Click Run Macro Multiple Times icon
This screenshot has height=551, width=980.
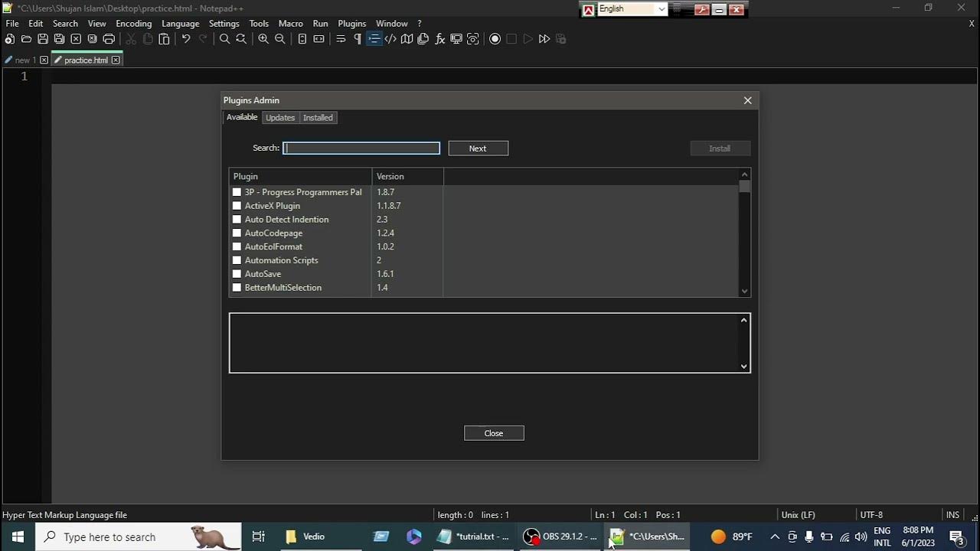pos(544,39)
